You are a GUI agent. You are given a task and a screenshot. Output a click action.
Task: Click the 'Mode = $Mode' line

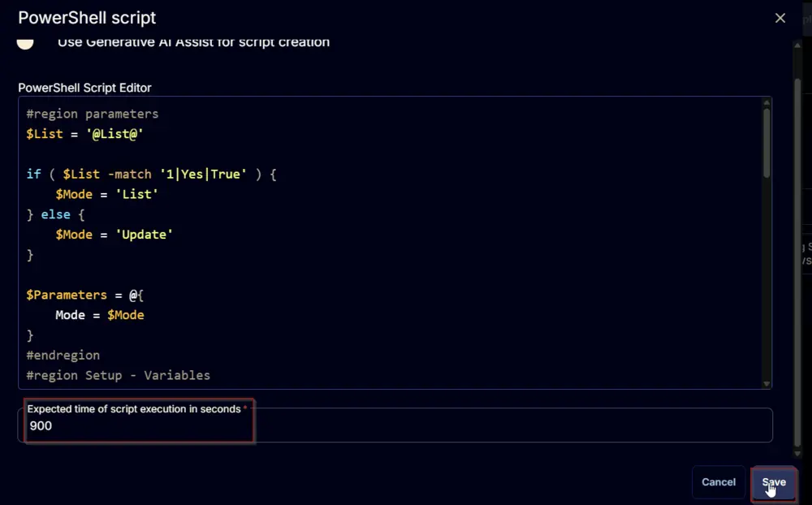pyautogui.click(x=100, y=315)
